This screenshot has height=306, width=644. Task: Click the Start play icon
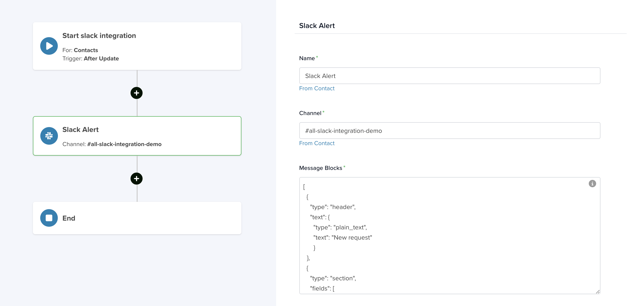(49, 46)
